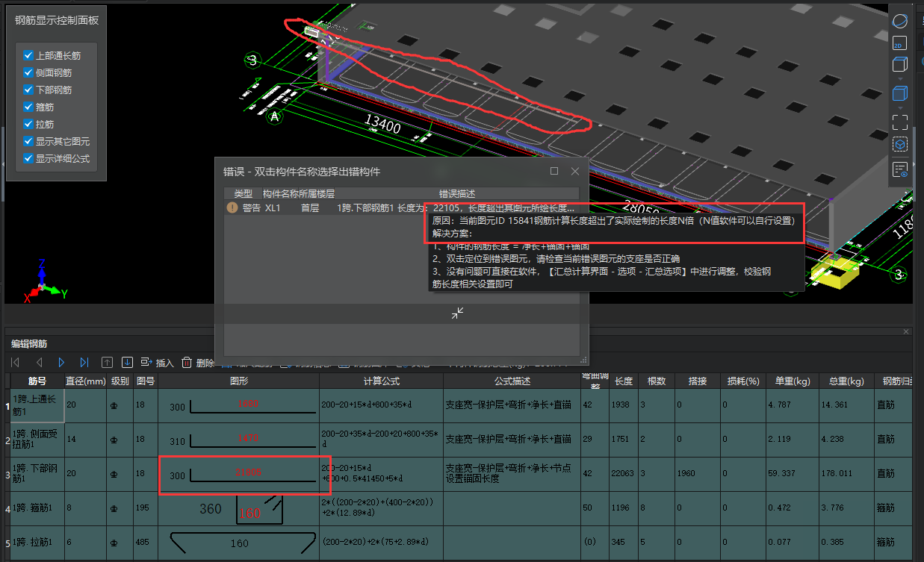Screen dimensions: 924x562
Task: Click the 筋号 column header
Action: 37,381
